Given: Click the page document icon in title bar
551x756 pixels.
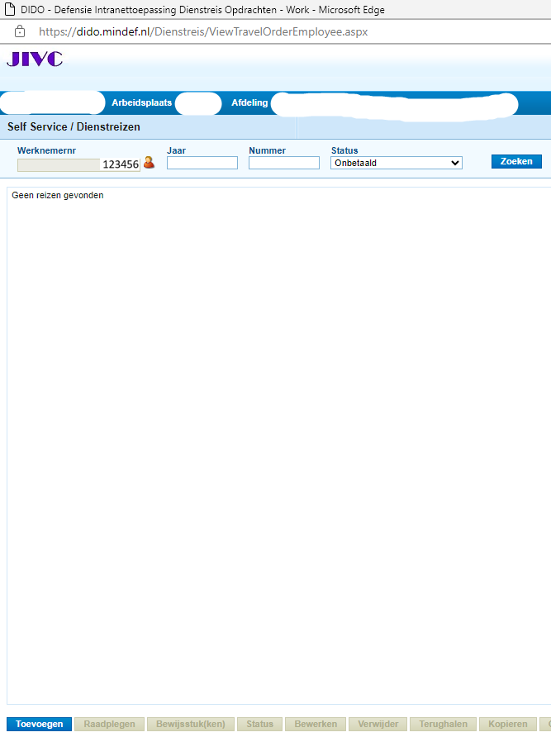Looking at the screenshot, I should tap(10, 10).
